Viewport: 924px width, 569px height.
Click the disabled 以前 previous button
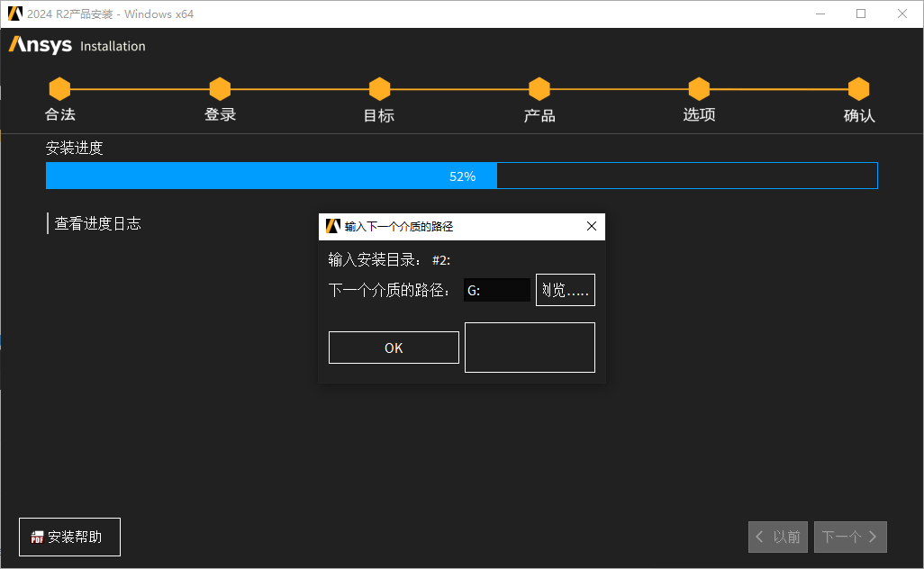pos(778,537)
